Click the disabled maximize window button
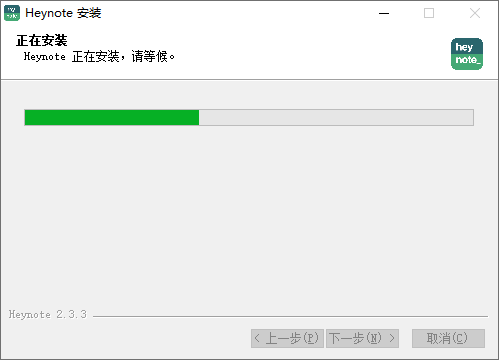This screenshot has height=360, width=499. tap(429, 13)
